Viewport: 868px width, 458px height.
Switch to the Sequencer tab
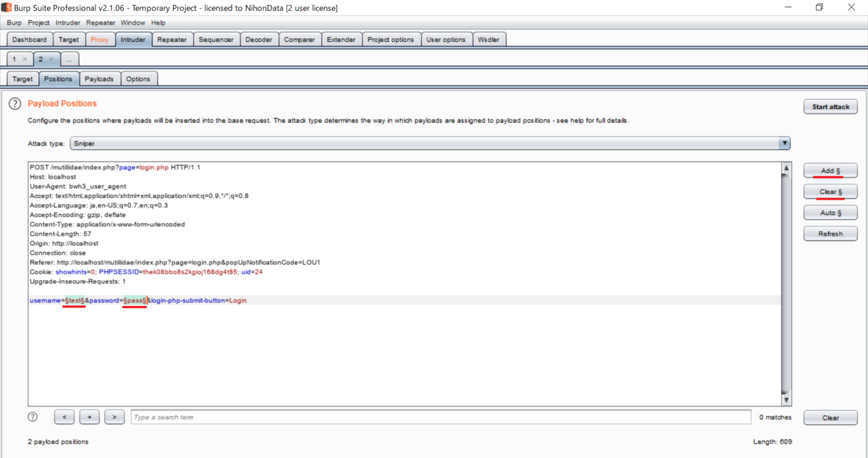(216, 40)
